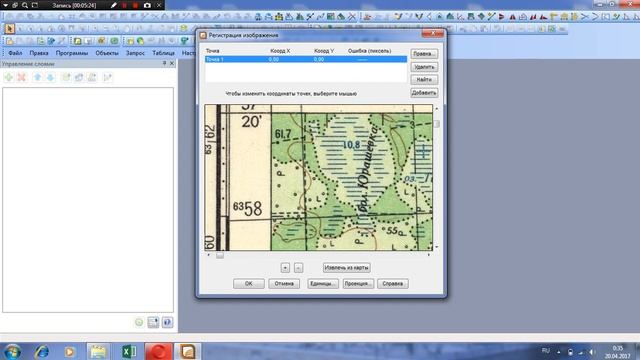This screenshot has height=360, width=640.
Task: Zoom out the map preview with - button
Action: pos(298,268)
